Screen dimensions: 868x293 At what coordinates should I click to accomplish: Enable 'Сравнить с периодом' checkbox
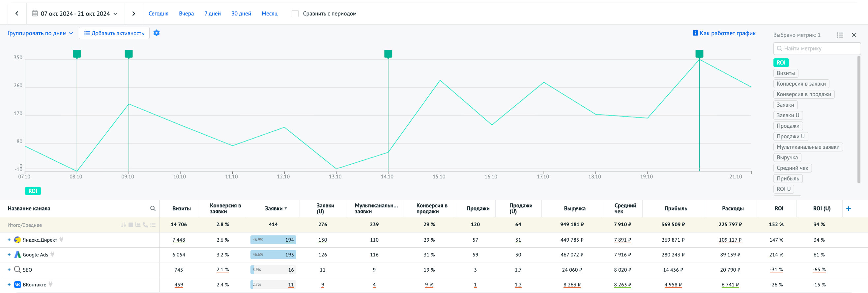295,13
